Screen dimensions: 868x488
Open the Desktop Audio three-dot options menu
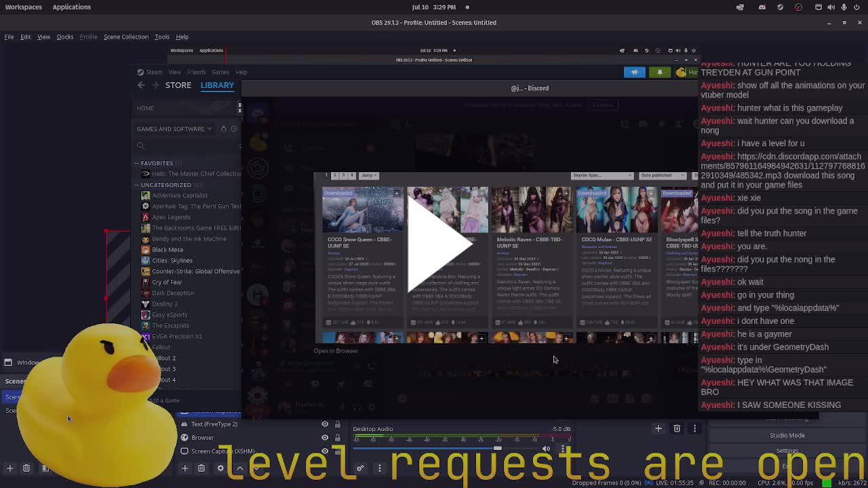click(564, 449)
